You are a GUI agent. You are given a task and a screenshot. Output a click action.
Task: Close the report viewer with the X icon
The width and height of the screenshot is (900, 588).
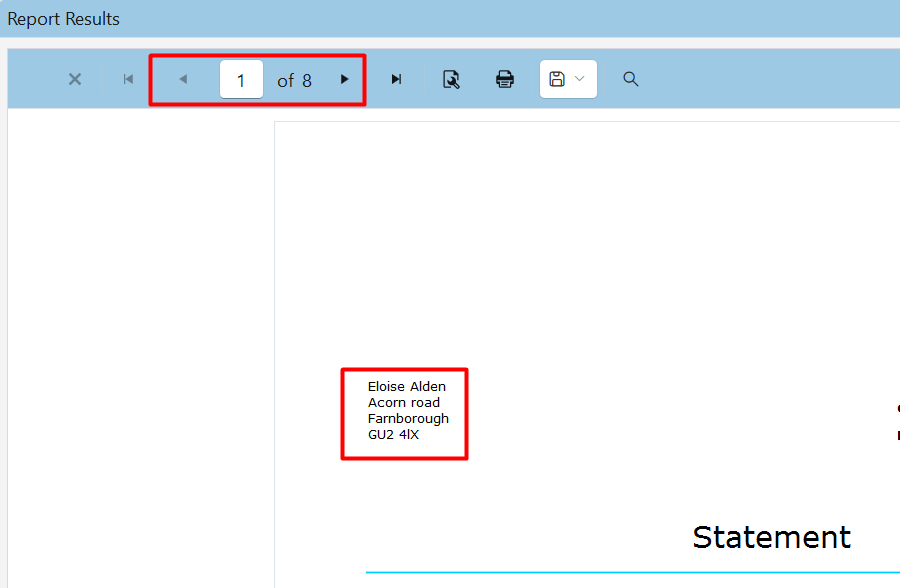(75, 79)
